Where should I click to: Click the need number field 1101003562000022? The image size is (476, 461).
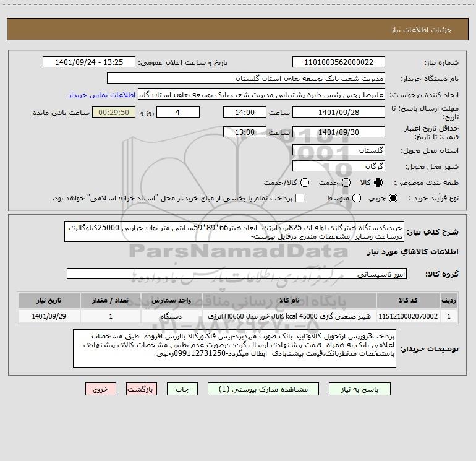click(339, 62)
